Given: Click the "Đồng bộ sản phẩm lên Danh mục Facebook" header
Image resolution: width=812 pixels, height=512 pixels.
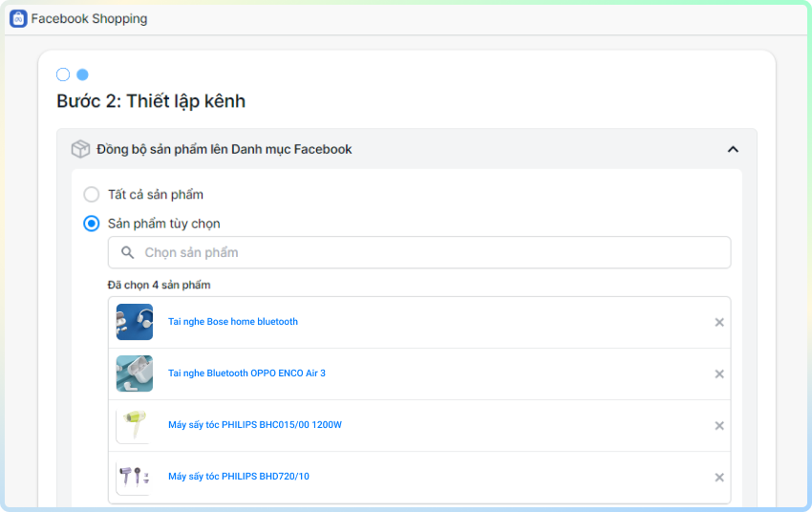Looking at the screenshot, I should point(224,149).
